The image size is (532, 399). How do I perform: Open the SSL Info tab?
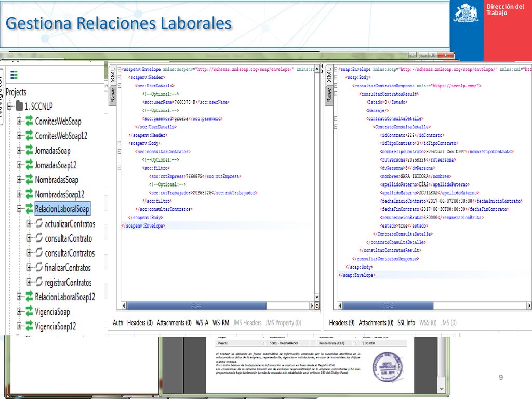click(x=406, y=323)
